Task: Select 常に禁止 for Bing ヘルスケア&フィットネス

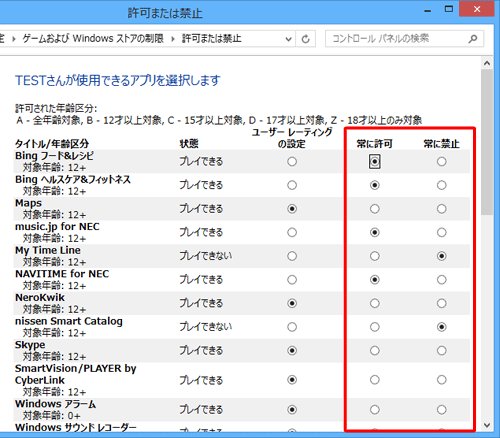Action: 442,185
